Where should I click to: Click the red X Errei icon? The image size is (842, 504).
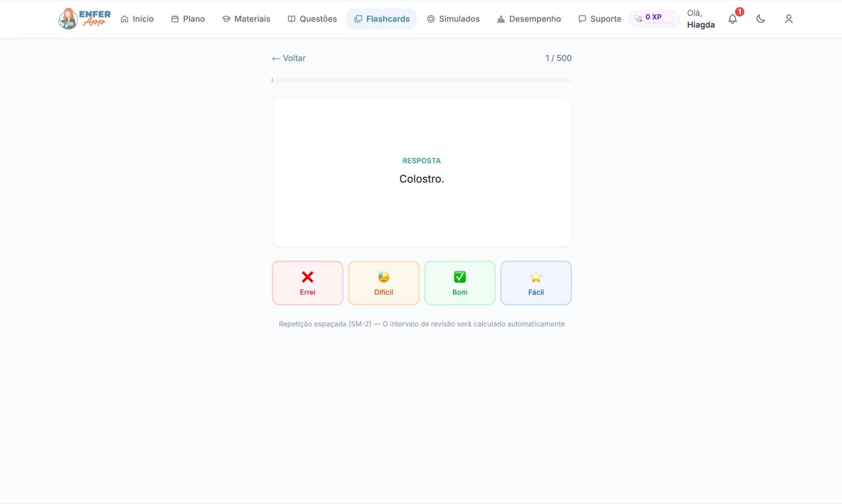[x=307, y=277]
